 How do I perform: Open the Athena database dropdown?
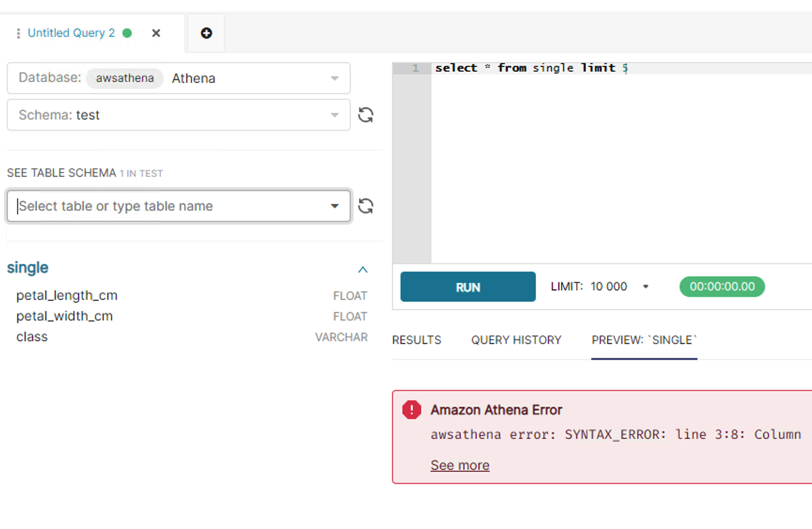[334, 78]
